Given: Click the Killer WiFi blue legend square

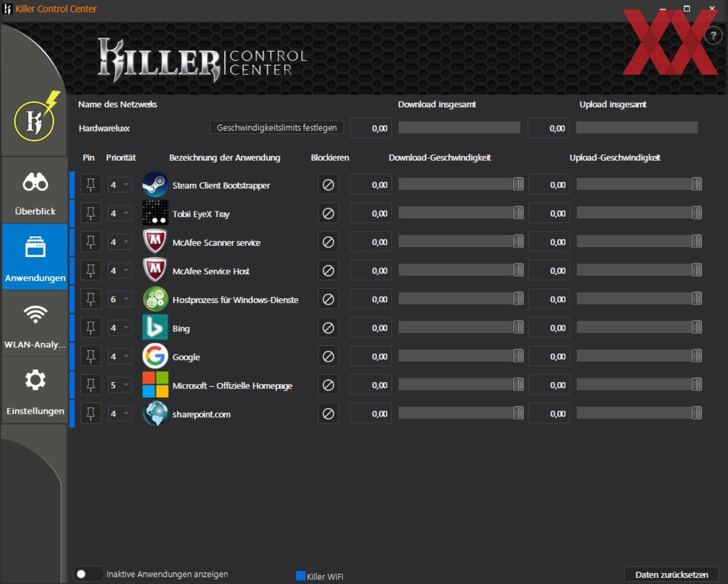Looking at the screenshot, I should [301, 576].
